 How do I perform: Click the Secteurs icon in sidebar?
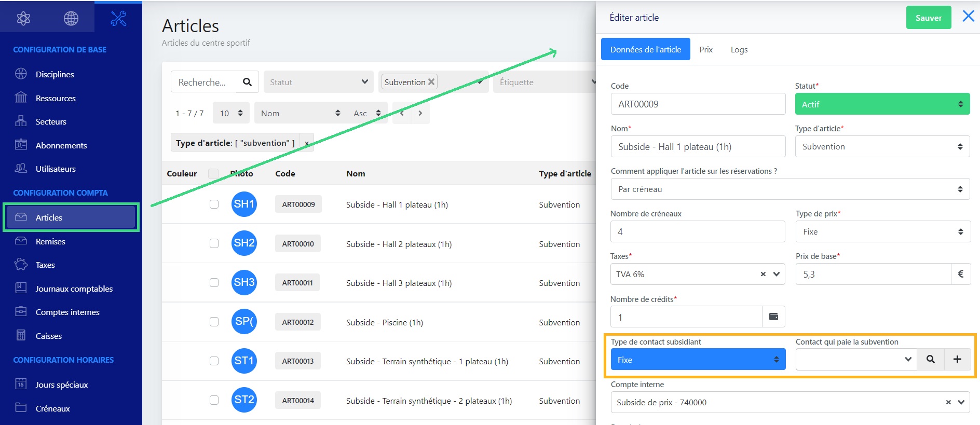[x=21, y=121]
